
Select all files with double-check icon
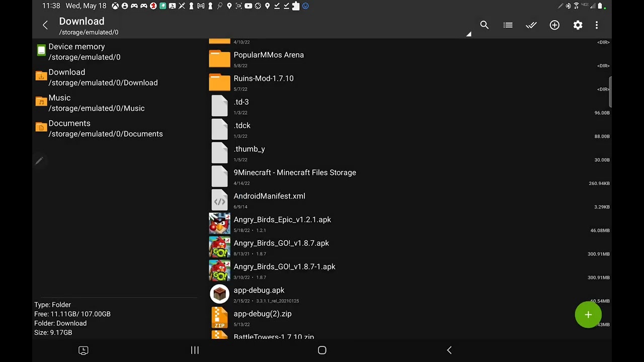[531, 25]
